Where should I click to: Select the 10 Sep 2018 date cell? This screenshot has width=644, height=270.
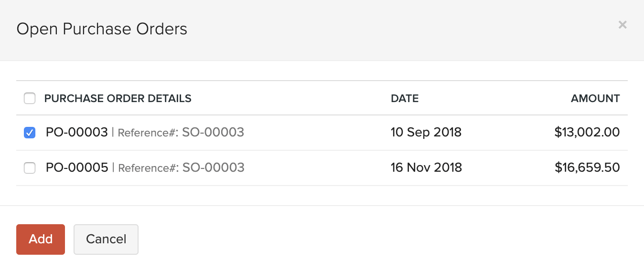(426, 132)
